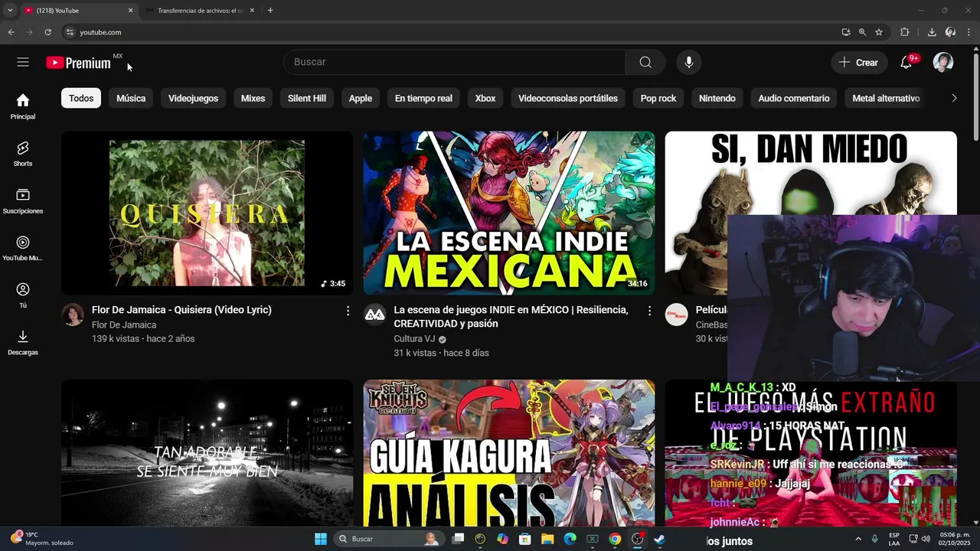980x551 pixels.
Task: Click the Crear button
Action: (859, 63)
